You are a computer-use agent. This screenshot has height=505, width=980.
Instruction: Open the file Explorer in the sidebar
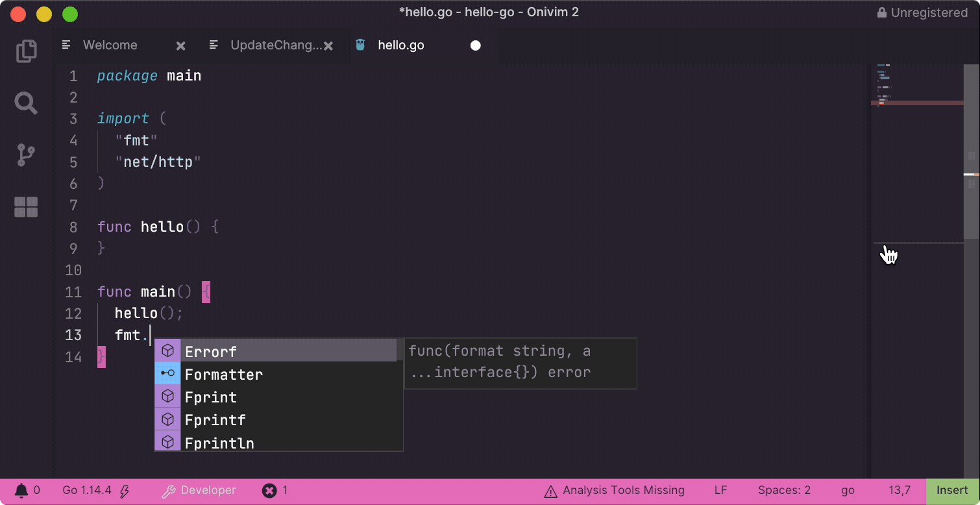click(26, 51)
